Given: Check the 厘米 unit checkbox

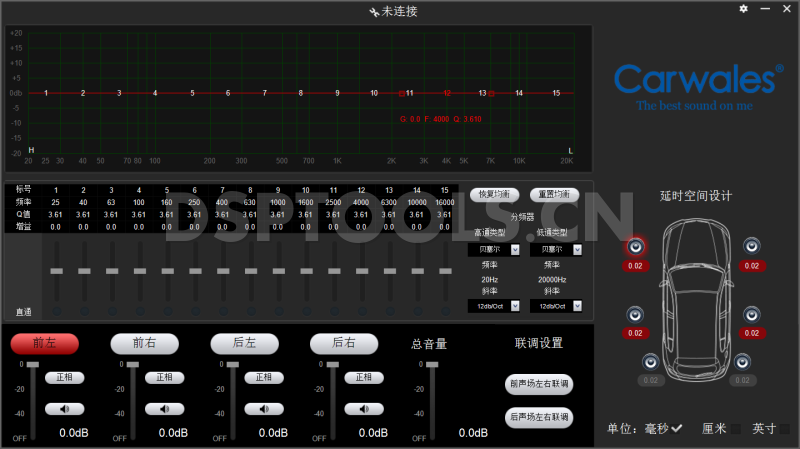Looking at the screenshot, I should click(736, 429).
